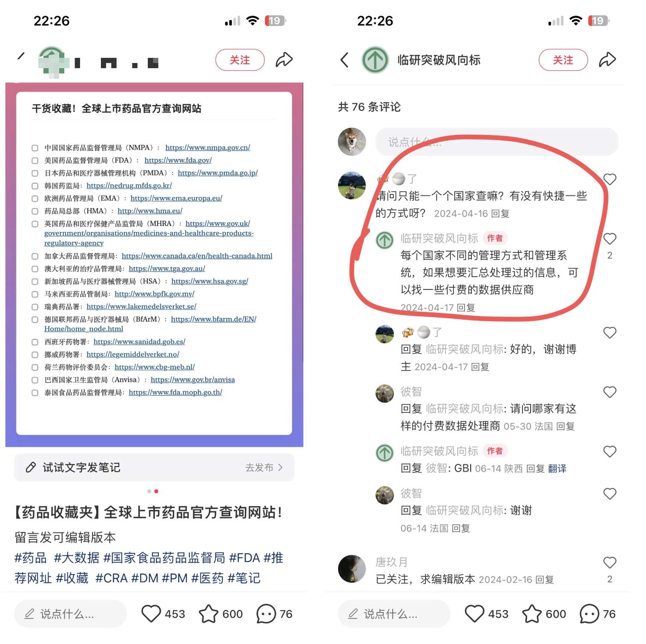Image resolution: width=646 pixels, height=644 pixels.
Task: Open comments via the 76 bubble icon
Action: (266, 614)
